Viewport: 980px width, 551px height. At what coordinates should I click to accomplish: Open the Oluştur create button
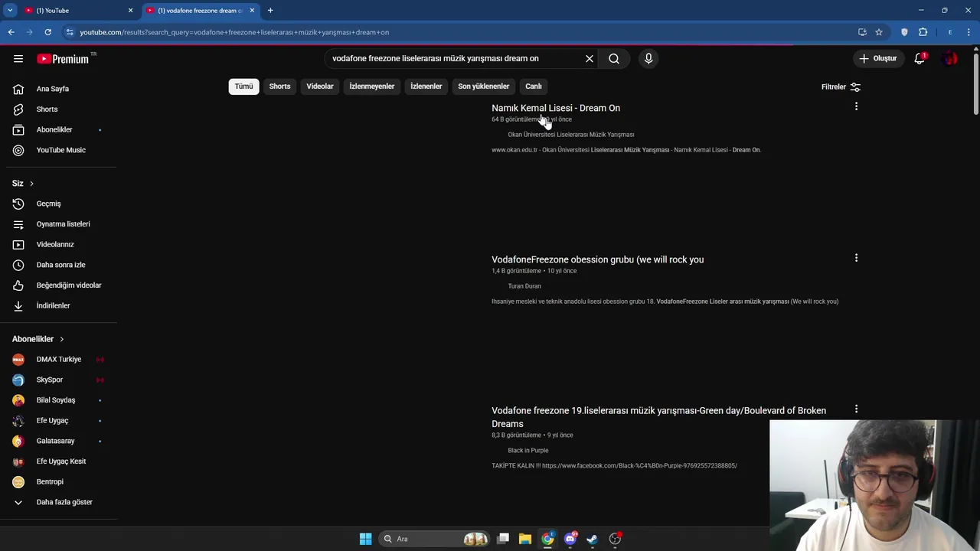[x=879, y=59]
